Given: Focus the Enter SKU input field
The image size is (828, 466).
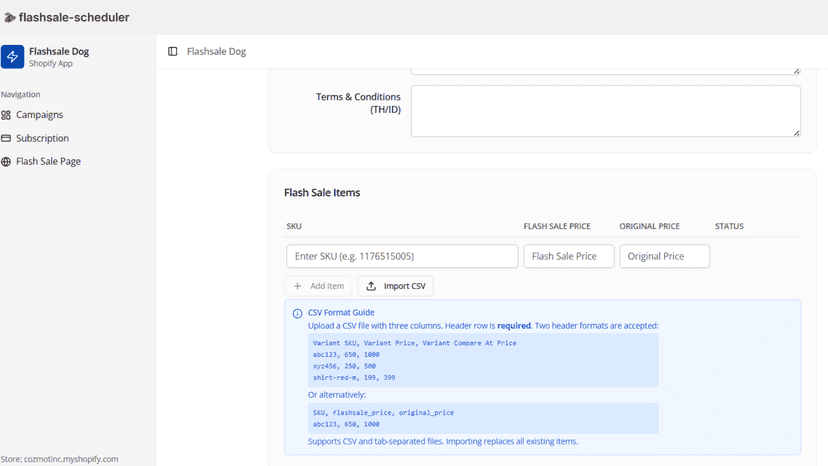Looking at the screenshot, I should click(402, 256).
